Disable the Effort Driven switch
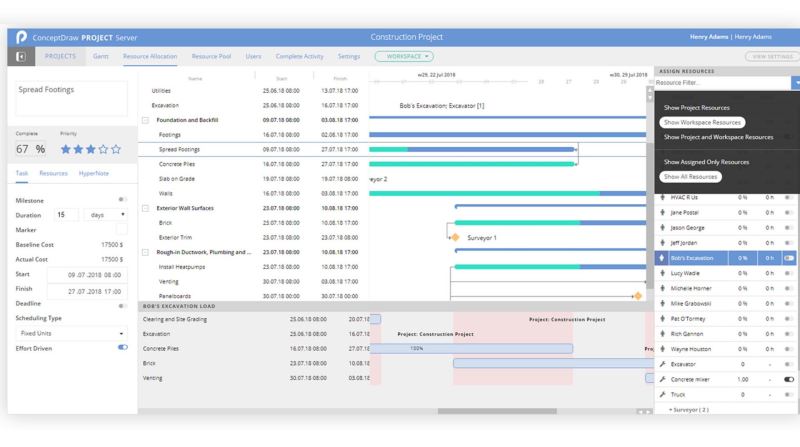Screen dimensions: 800x447 tap(122, 347)
